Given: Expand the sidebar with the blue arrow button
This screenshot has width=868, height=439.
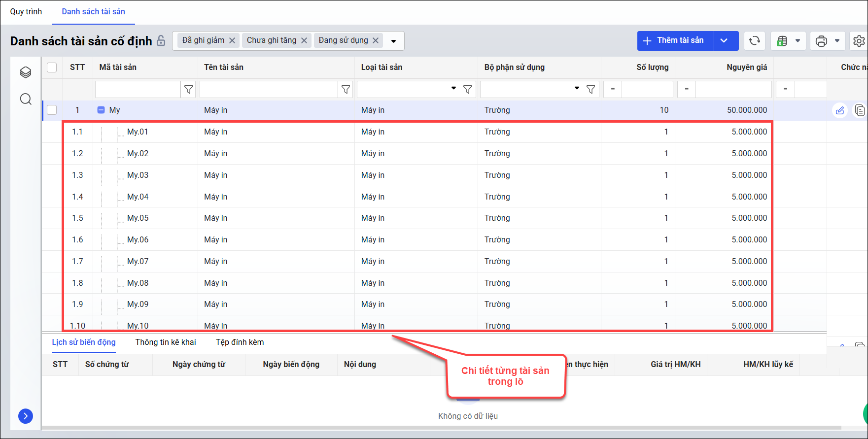Looking at the screenshot, I should pos(26,416).
